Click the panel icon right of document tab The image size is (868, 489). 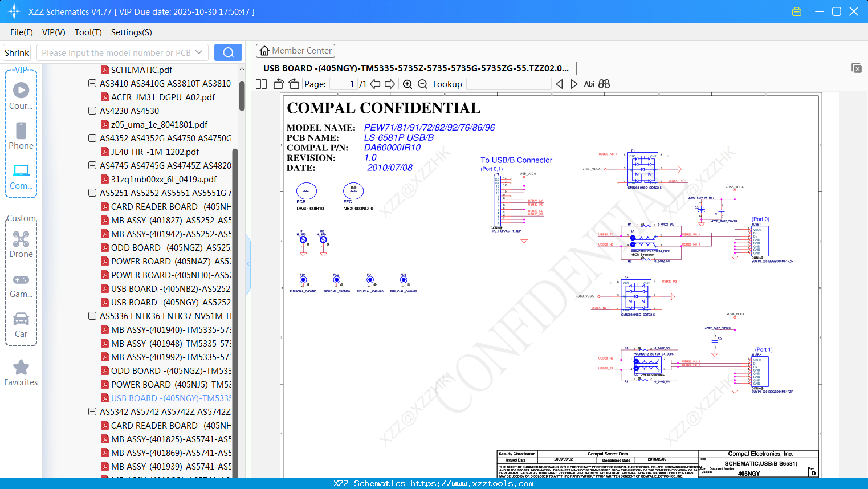pos(857,68)
